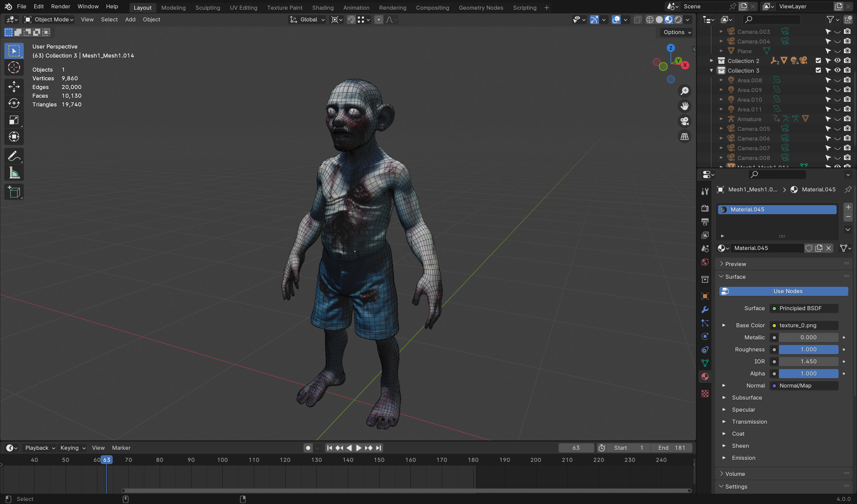Open the Global transform orientation dropdown
This screenshot has width=857, height=504.
click(x=307, y=20)
